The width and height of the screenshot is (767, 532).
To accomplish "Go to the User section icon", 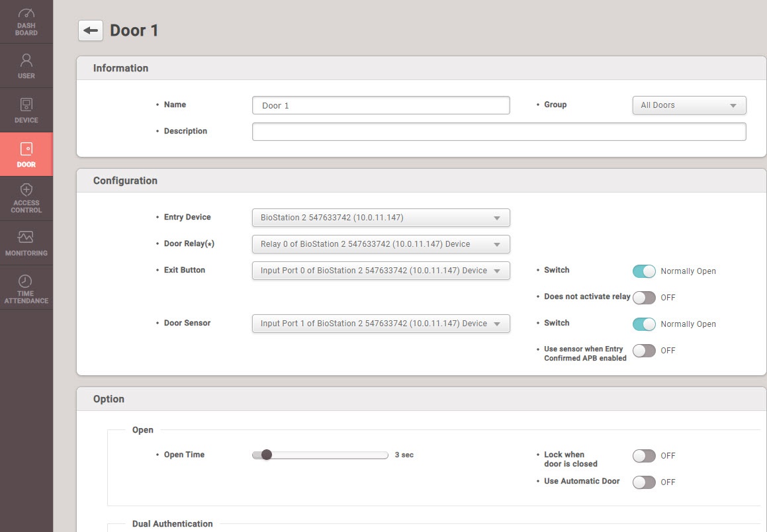I will [26, 61].
